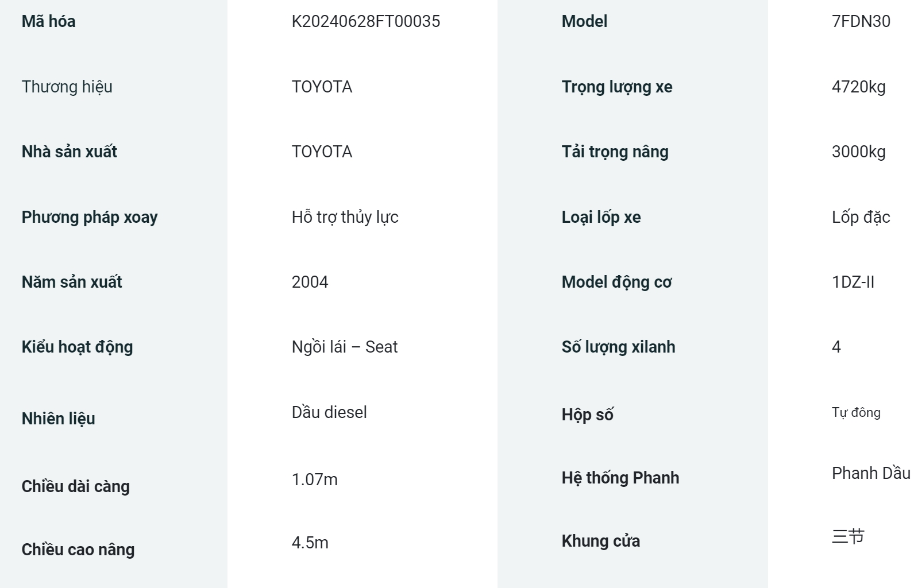Click the Thương hiệu TOYOTA value
Viewport: 914px width, 588px height.
coord(322,87)
